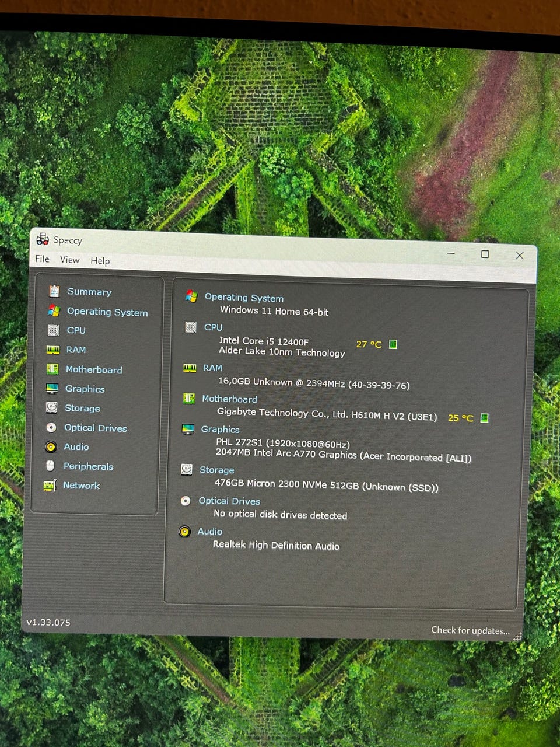The image size is (560, 747).
Task: Select Storage in the sidebar list
Action: (x=82, y=408)
